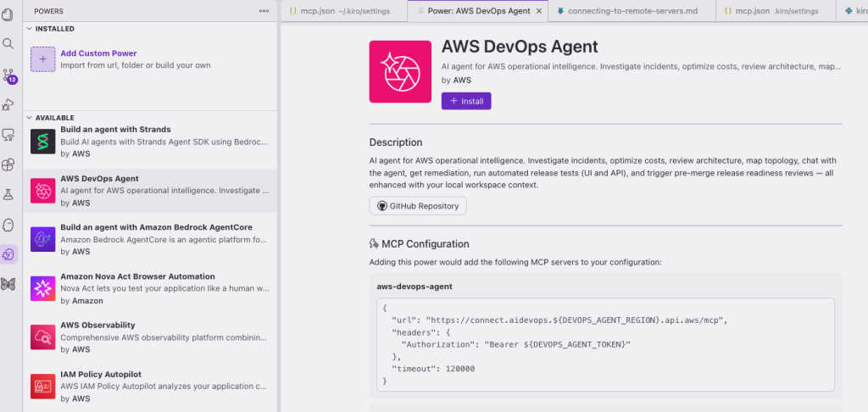Click the POWERS panel title
This screenshot has height=412, width=868.
[48, 11]
